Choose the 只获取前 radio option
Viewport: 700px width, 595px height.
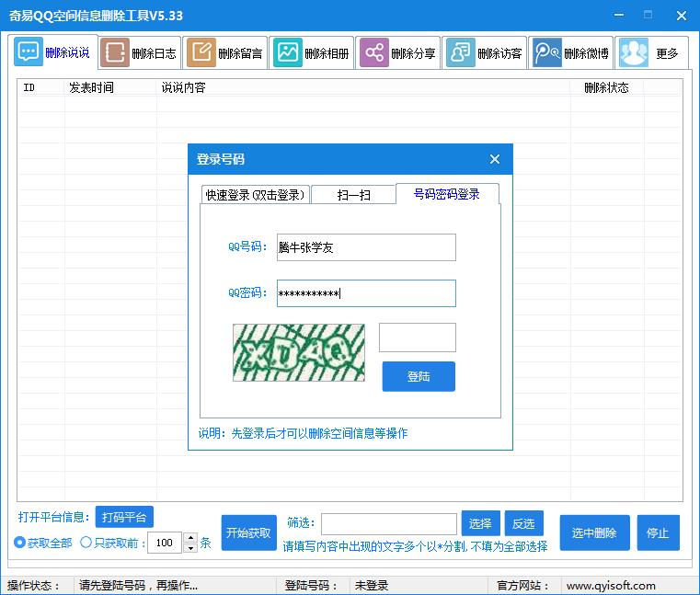(86, 543)
